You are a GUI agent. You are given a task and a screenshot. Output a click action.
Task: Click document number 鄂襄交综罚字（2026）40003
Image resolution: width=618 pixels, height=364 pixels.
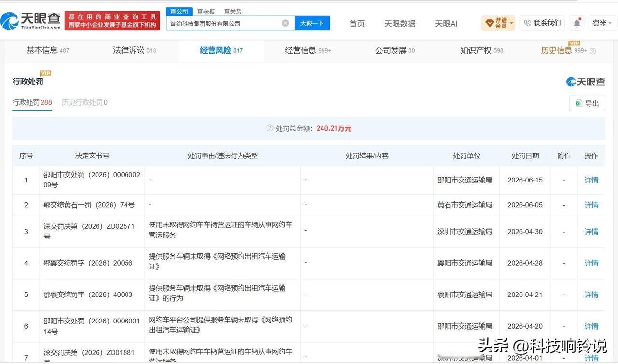[x=88, y=294]
